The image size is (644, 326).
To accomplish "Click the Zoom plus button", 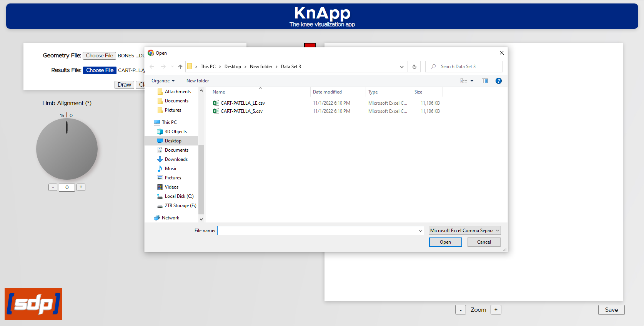I will (x=496, y=310).
